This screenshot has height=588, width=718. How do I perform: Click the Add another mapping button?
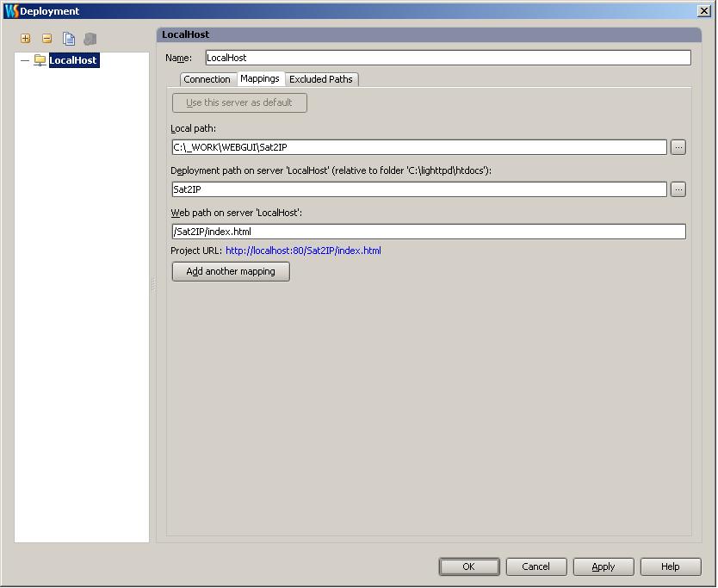coord(231,271)
